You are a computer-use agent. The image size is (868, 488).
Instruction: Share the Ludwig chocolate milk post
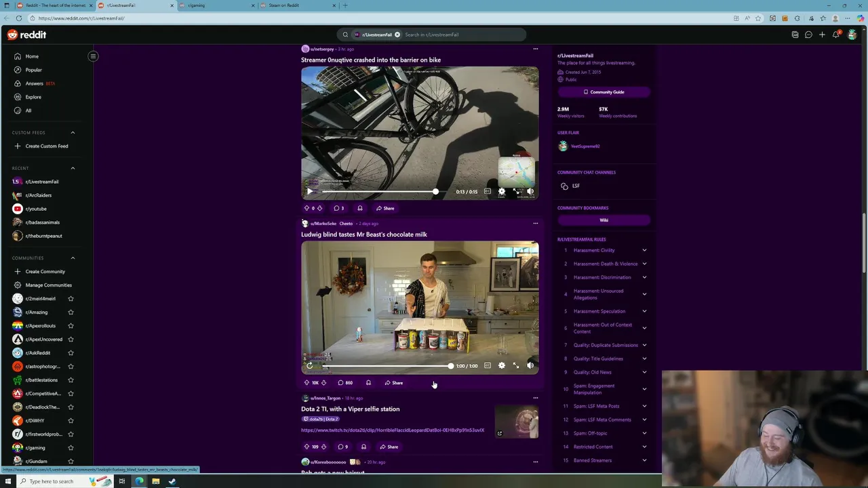(393, 383)
